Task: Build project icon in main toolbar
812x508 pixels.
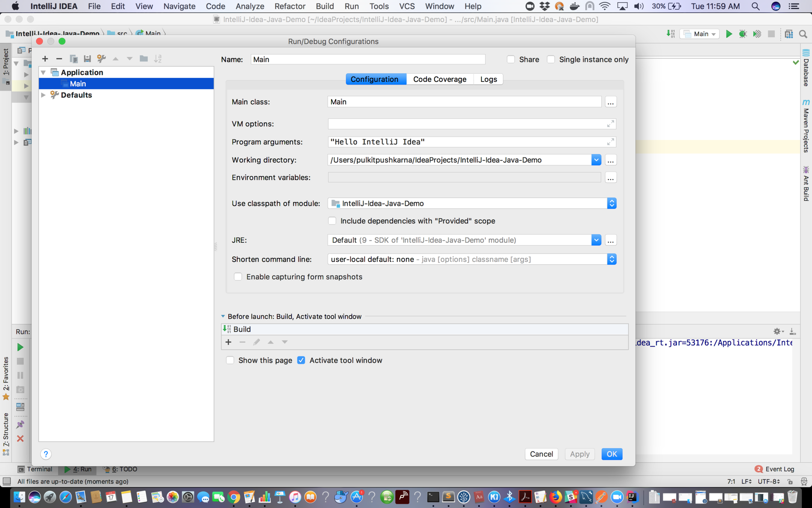Action: (671, 34)
